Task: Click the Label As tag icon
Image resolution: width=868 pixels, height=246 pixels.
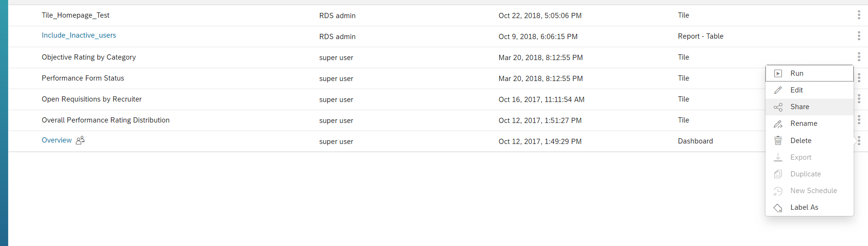Action: [x=778, y=208]
